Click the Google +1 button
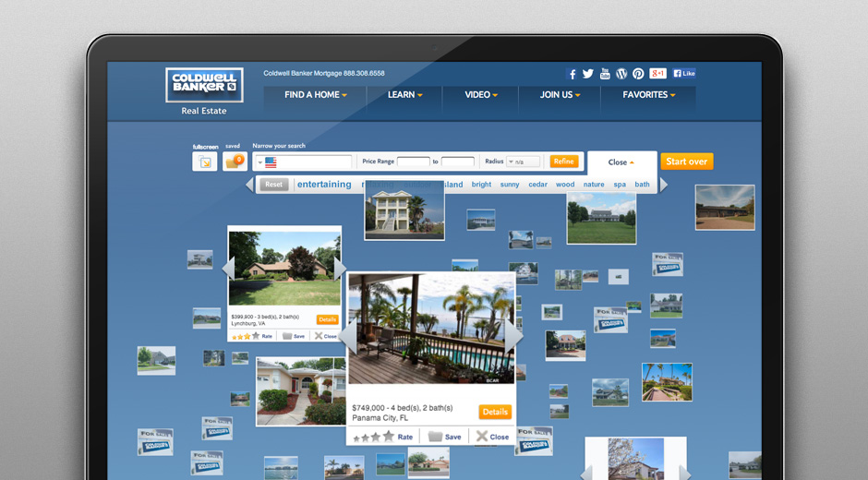Viewport: 868px width, 480px height. [x=657, y=73]
